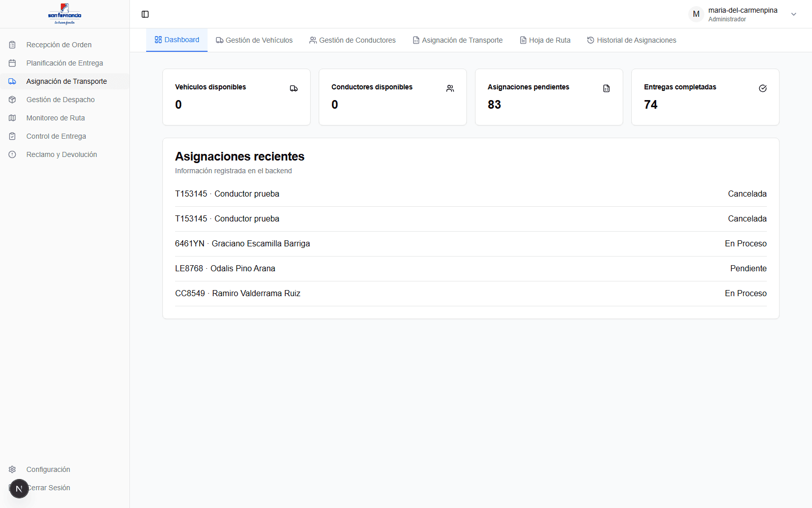Click the Asignaciones pendientes value 83
Viewport: 812px width, 508px height.
[494, 105]
